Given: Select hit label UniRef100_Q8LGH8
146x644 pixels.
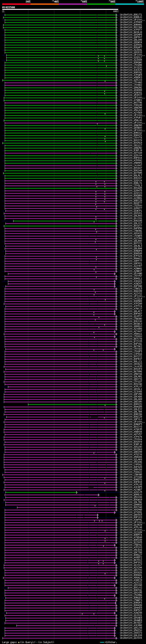Looking at the screenshot, I should (x=131, y=40).
